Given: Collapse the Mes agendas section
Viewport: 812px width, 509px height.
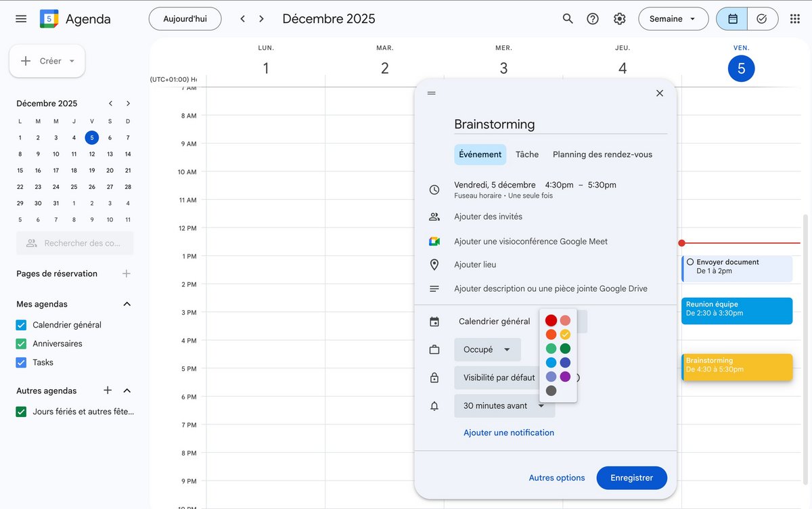Looking at the screenshot, I should 127,305.
